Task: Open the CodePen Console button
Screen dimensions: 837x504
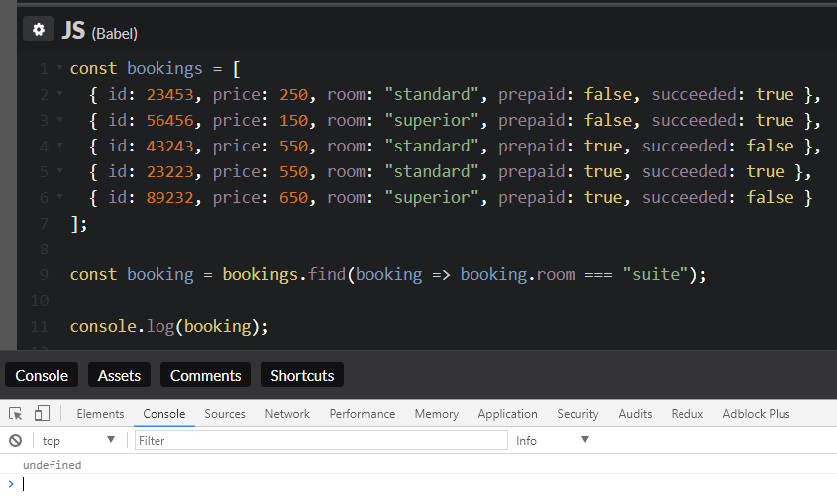Action: pyautogui.click(x=42, y=375)
